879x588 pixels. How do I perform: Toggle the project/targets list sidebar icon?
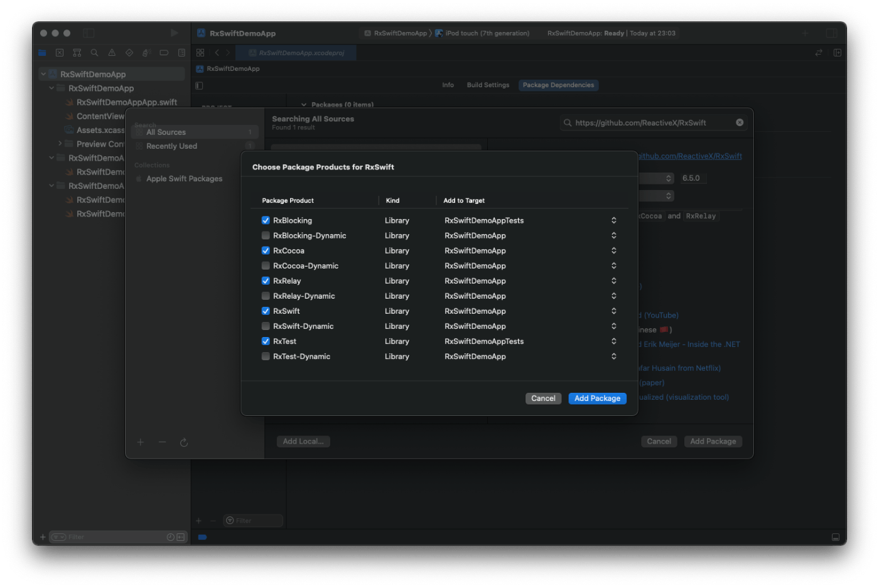pos(199,86)
